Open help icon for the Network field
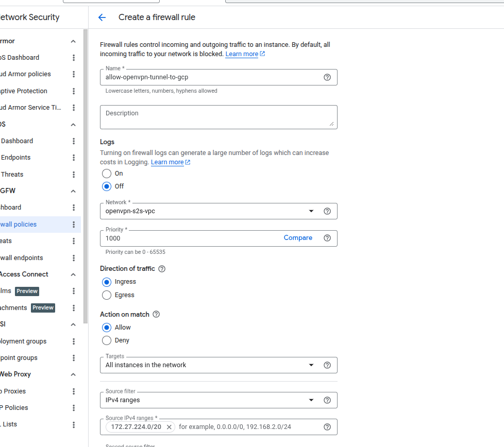 (327, 211)
